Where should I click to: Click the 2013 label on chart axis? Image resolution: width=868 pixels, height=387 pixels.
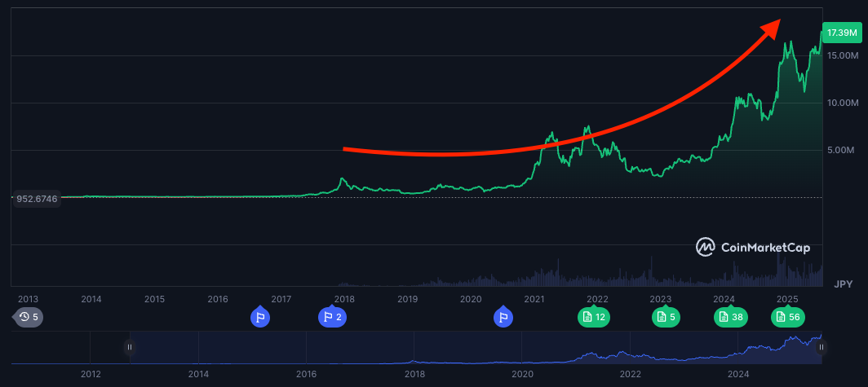coord(29,299)
